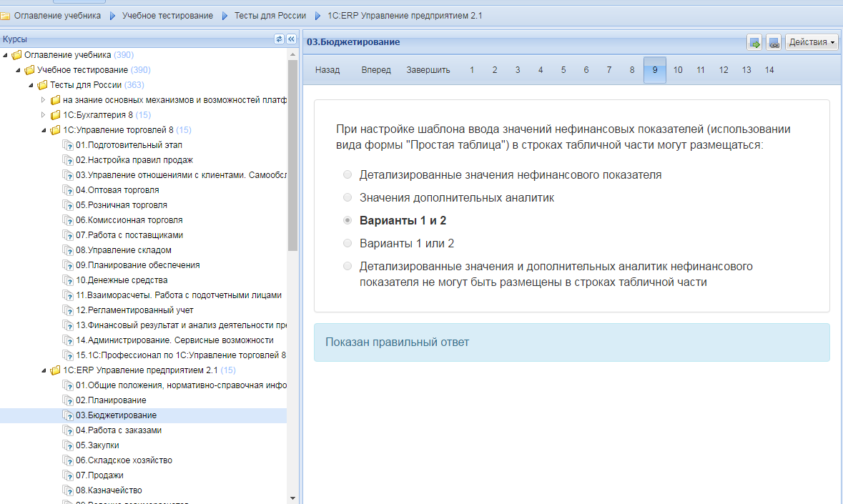Open 13.Финансовый результат и анализ деятельности test
This screenshot has width=843, height=504.
coord(181,325)
